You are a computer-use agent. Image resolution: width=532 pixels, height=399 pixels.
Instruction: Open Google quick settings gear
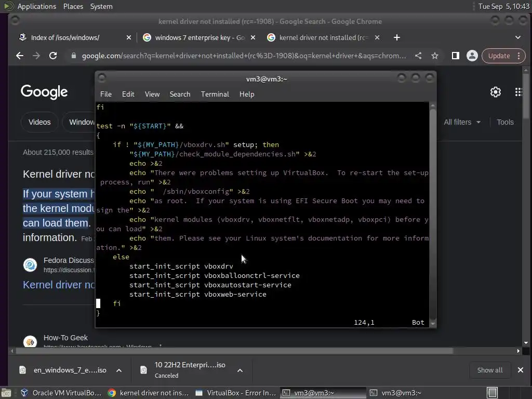click(x=495, y=92)
